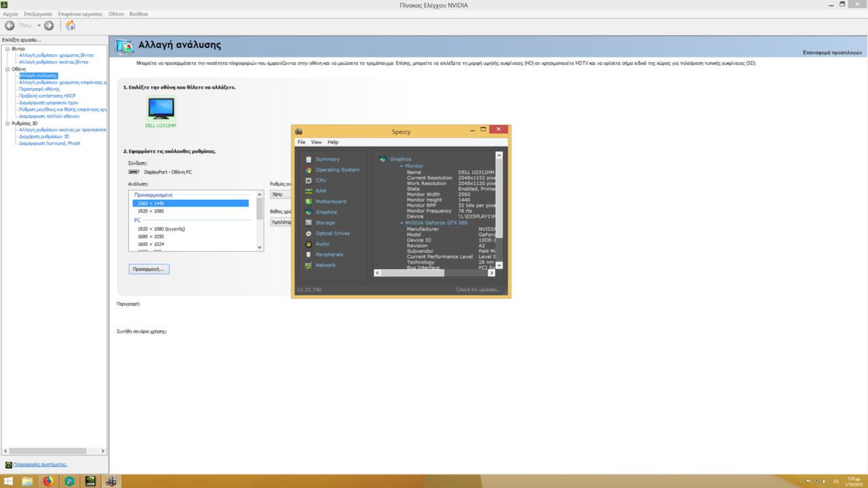Open the Βοήθεια menu
This screenshot has height=488, width=868.
click(138, 14)
